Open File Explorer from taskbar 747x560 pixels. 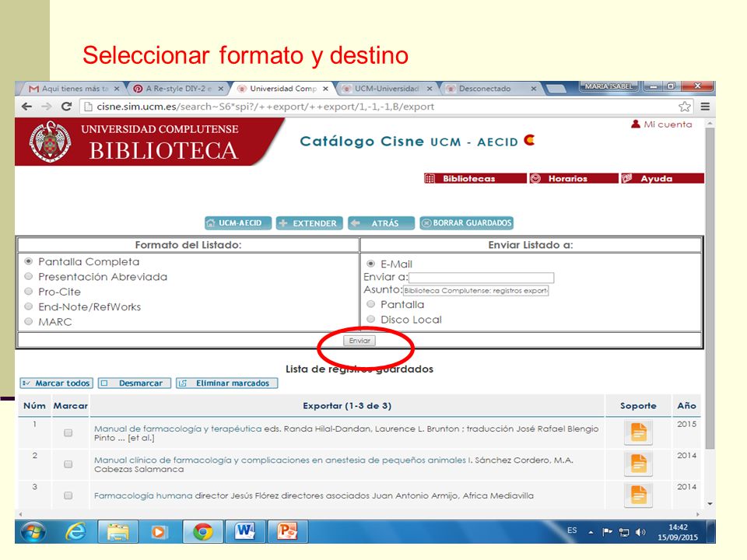coord(117,531)
